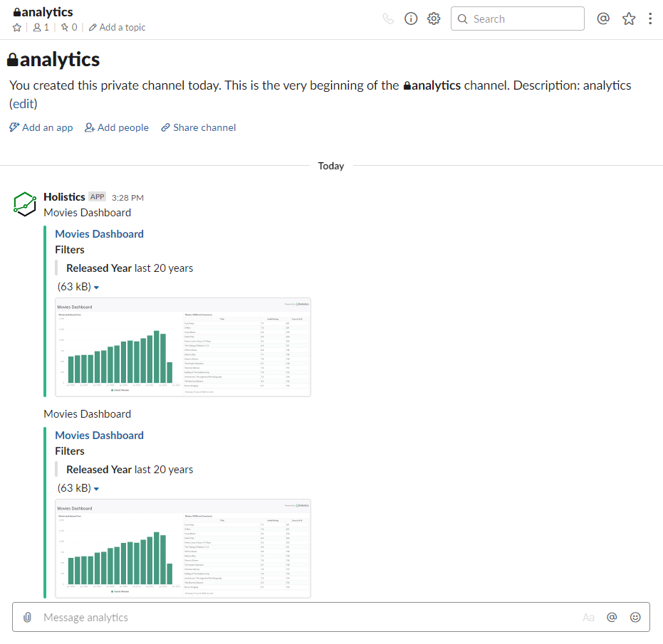Mention someone with the @ composer icon
This screenshot has width=663, height=644.
tap(612, 618)
